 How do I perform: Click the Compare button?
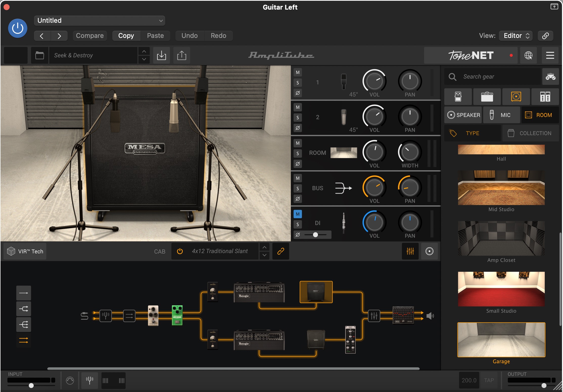90,36
